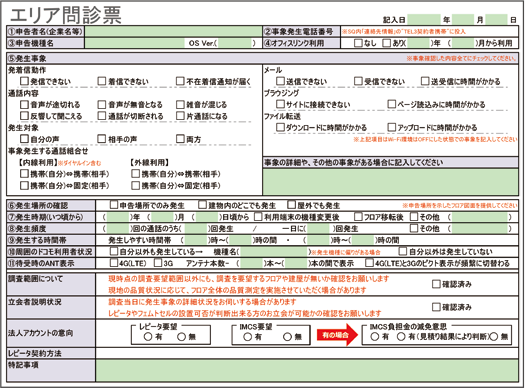Check 相手の声 under 発生対象
Viewport: 525px width, 388px height.
point(102,139)
